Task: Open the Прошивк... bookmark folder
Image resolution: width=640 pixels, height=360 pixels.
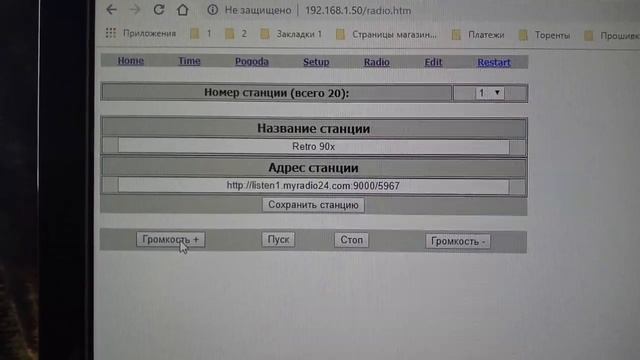Action: click(x=611, y=36)
